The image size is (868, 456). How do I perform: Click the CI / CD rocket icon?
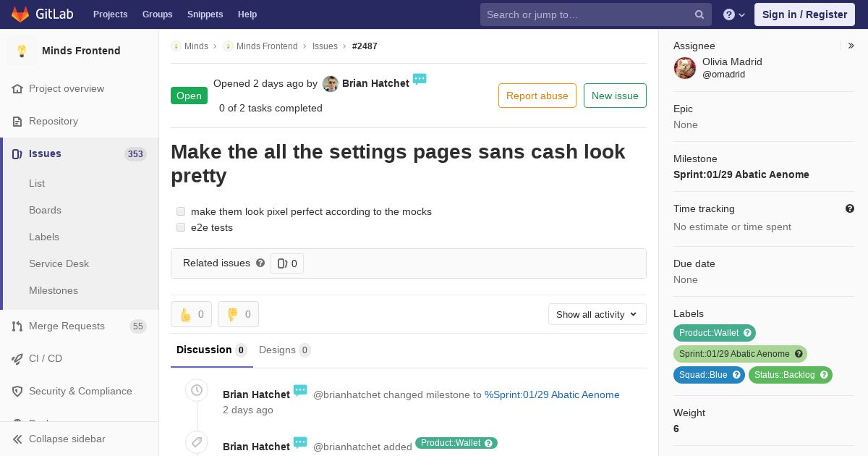click(x=17, y=358)
